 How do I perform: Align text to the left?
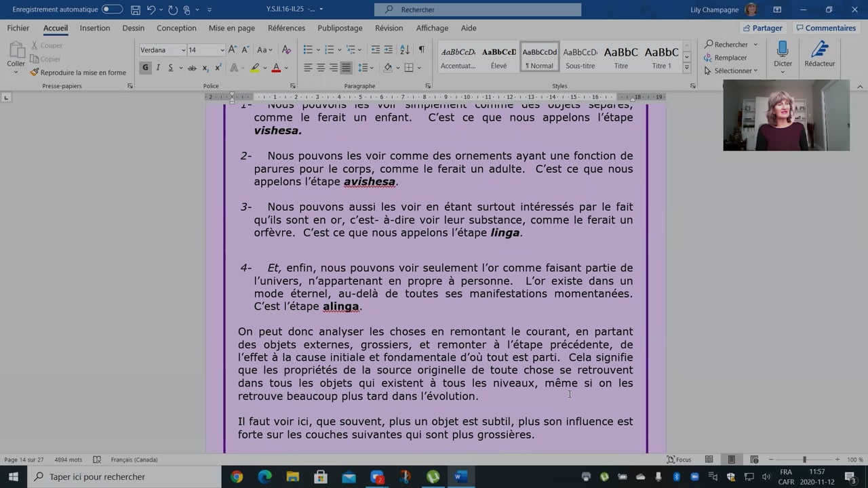coord(308,68)
